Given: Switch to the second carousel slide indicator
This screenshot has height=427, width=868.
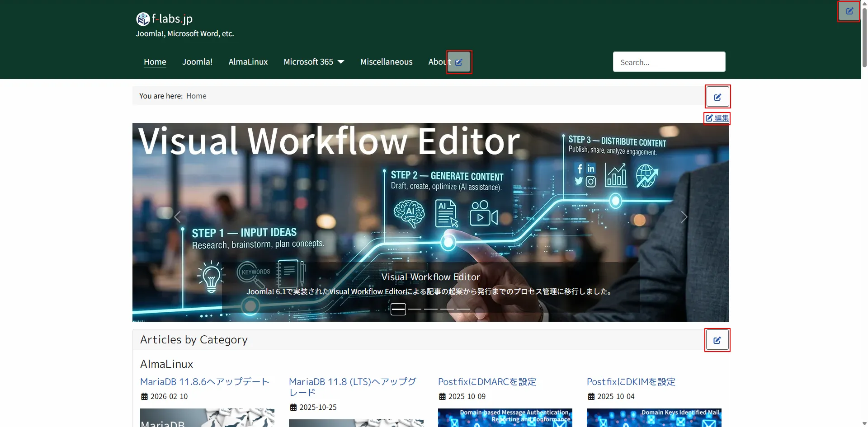Looking at the screenshot, I should coord(415,310).
